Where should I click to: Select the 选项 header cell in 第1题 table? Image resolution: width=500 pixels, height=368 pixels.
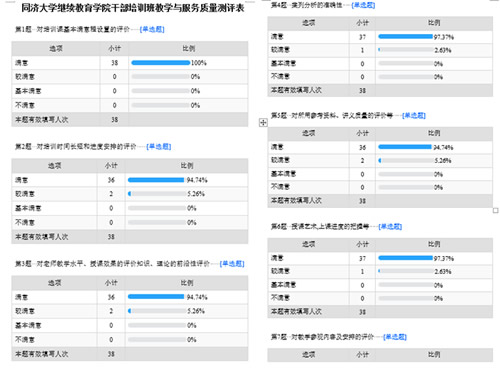[56, 49]
